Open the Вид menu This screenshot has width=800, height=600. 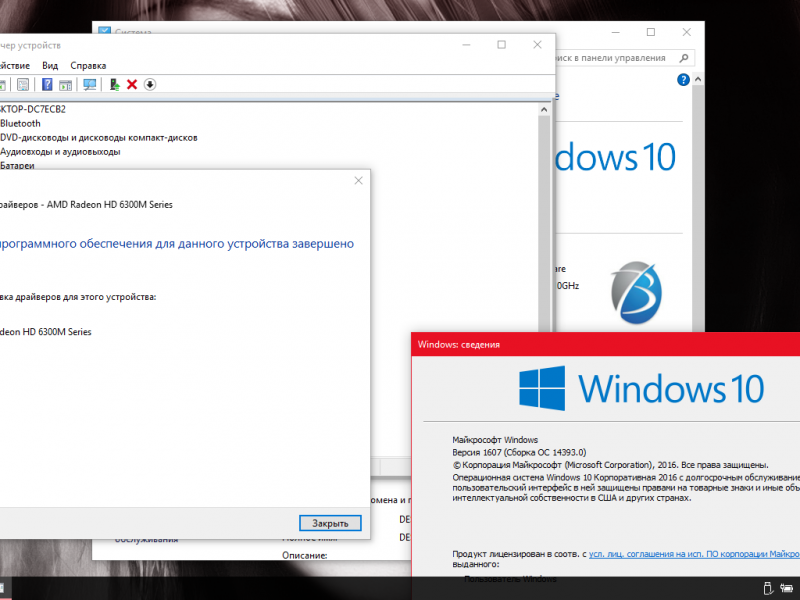(50, 66)
